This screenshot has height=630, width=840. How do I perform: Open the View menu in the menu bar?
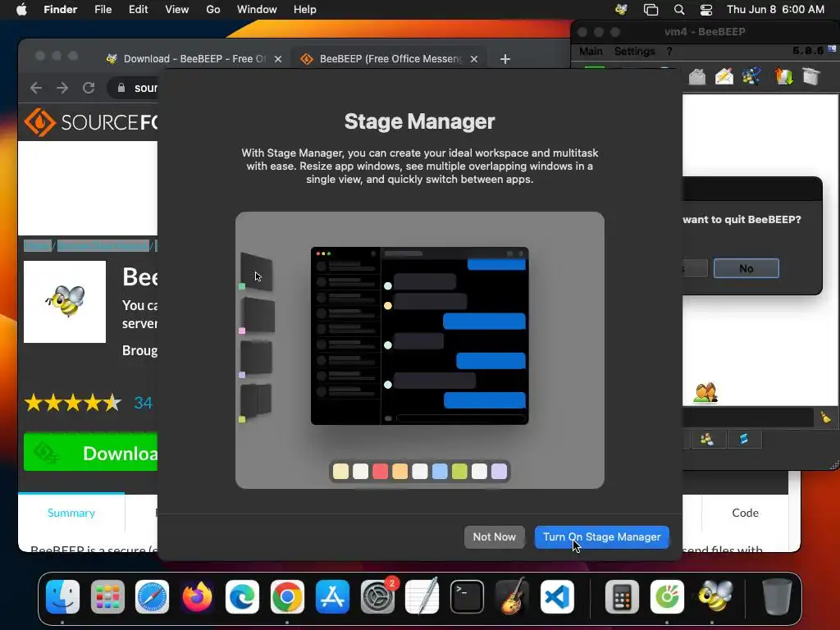[x=177, y=10]
